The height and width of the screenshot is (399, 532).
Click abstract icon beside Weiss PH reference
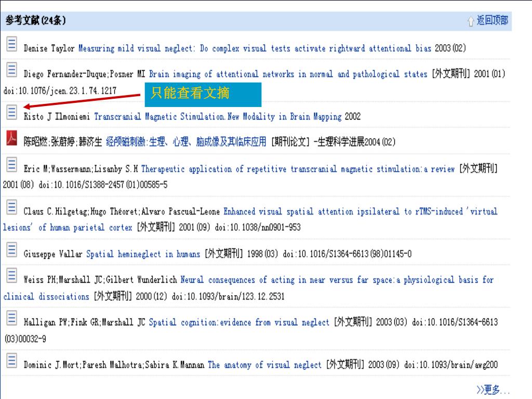(x=12, y=275)
